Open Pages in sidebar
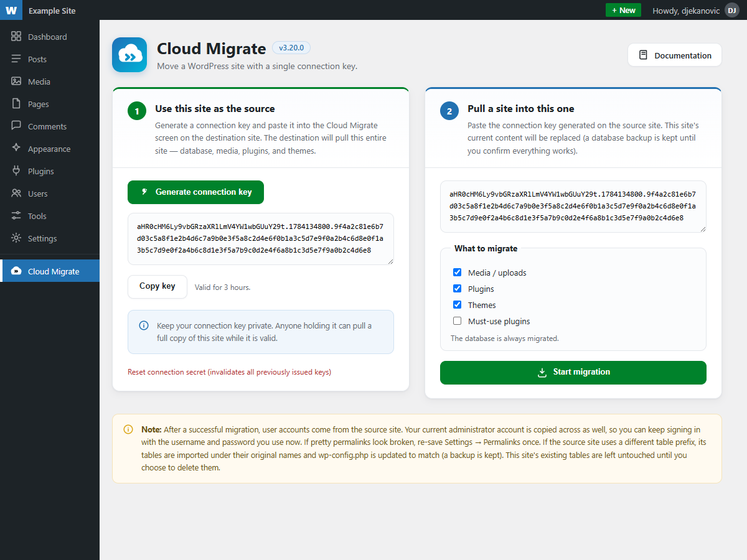Viewport: 747px width, 560px height. 50,104
